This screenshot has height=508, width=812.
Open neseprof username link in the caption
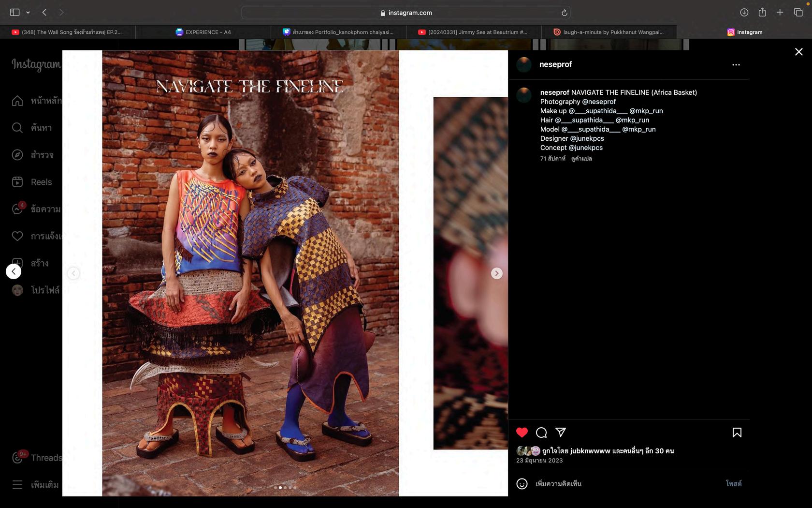click(x=554, y=92)
